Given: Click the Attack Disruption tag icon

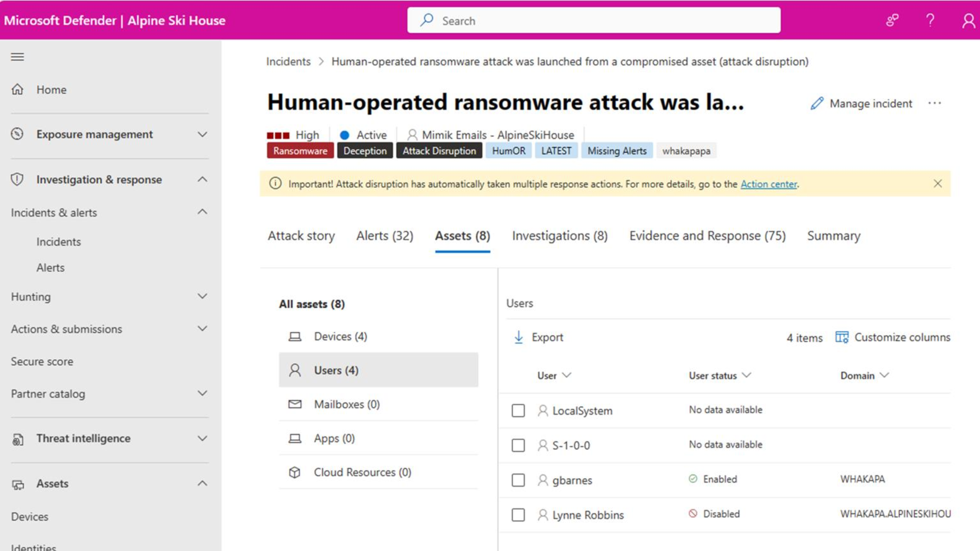Looking at the screenshot, I should tap(439, 151).
